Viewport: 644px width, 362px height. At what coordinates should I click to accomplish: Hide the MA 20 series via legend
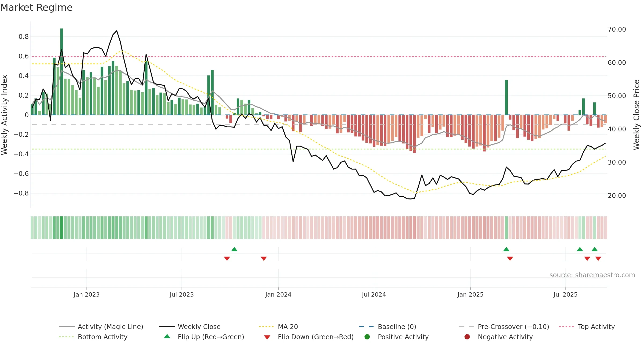(x=279, y=327)
